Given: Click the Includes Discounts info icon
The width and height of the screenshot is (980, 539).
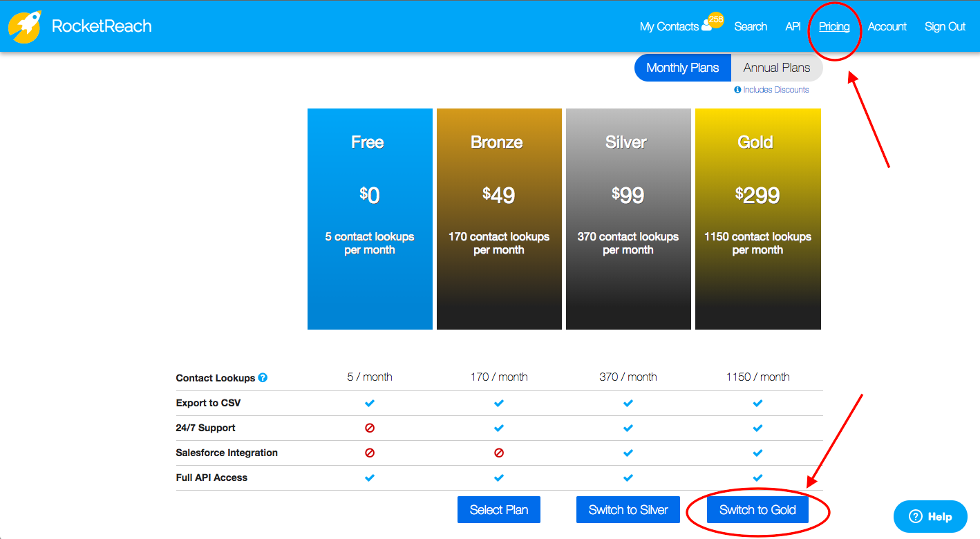Looking at the screenshot, I should pyautogui.click(x=737, y=90).
